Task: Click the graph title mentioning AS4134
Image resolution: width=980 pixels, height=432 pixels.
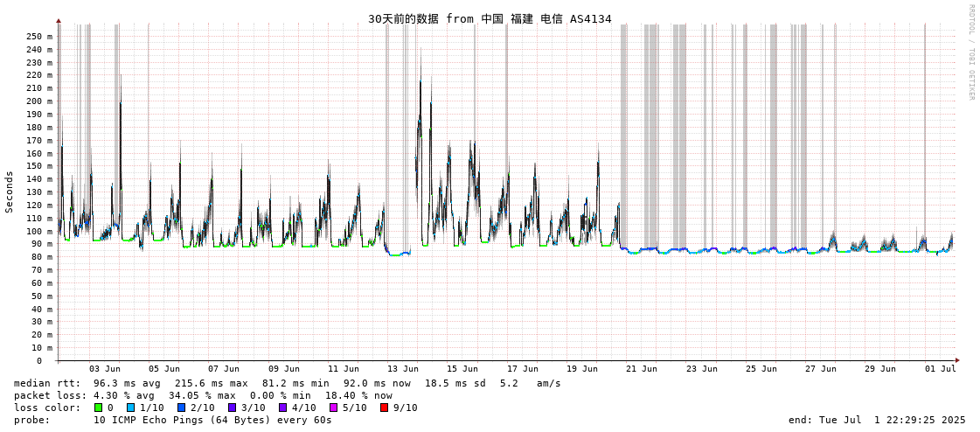Action: (490, 18)
